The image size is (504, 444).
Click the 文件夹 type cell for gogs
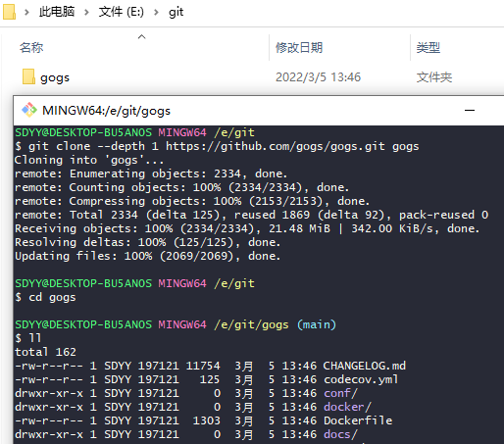click(434, 77)
